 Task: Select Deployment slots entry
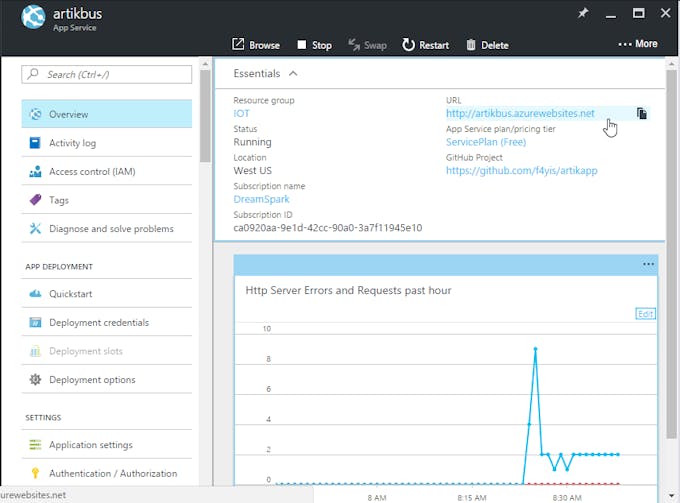pyautogui.click(x=107, y=351)
